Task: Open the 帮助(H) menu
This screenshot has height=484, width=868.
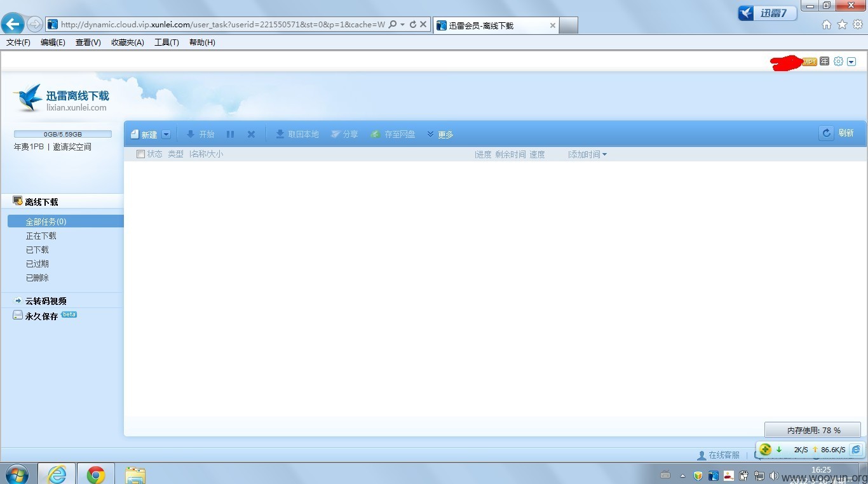Action: tap(202, 43)
